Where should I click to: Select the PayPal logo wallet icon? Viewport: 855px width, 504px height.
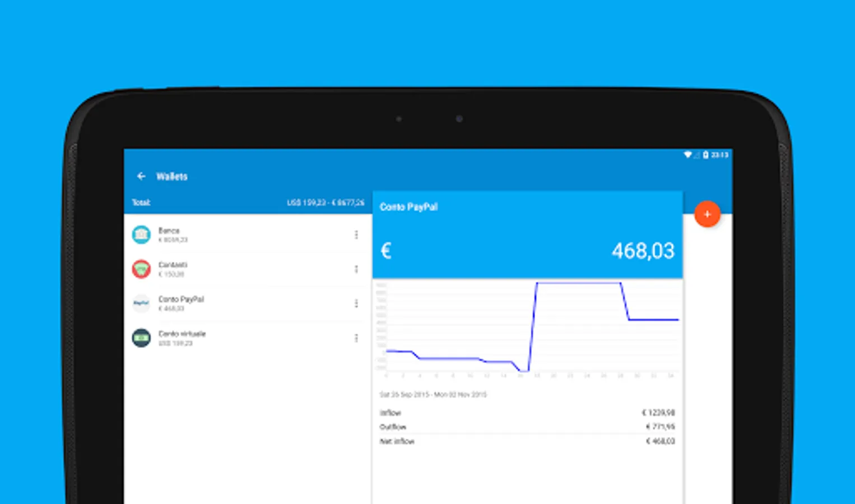click(141, 304)
